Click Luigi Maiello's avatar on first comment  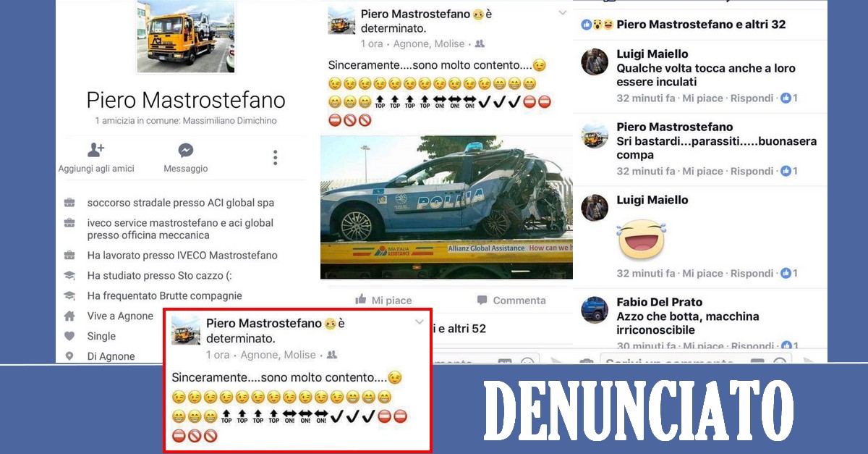click(595, 62)
